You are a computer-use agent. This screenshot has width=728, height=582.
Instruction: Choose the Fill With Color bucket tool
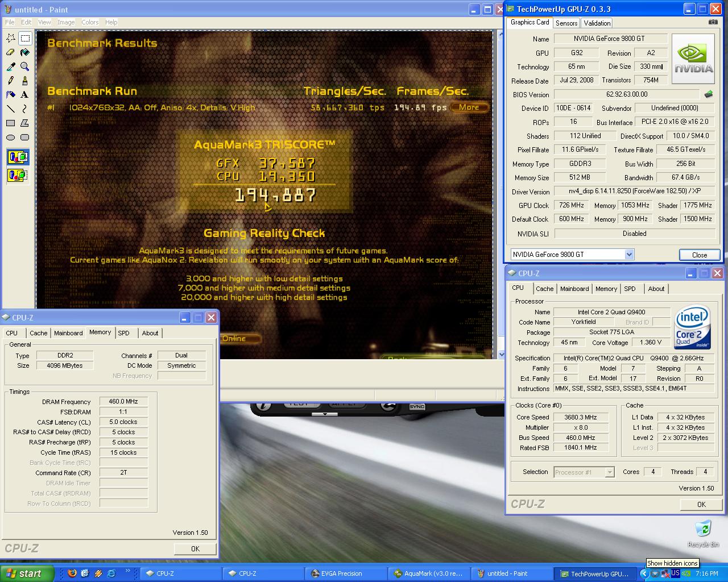click(25, 52)
